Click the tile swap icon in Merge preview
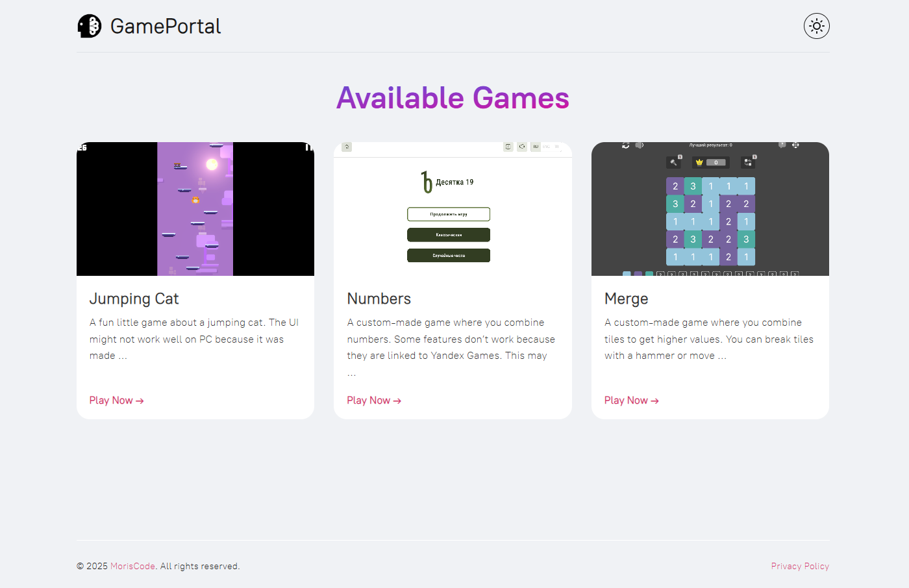Image resolution: width=909 pixels, height=588 pixels. tap(748, 162)
